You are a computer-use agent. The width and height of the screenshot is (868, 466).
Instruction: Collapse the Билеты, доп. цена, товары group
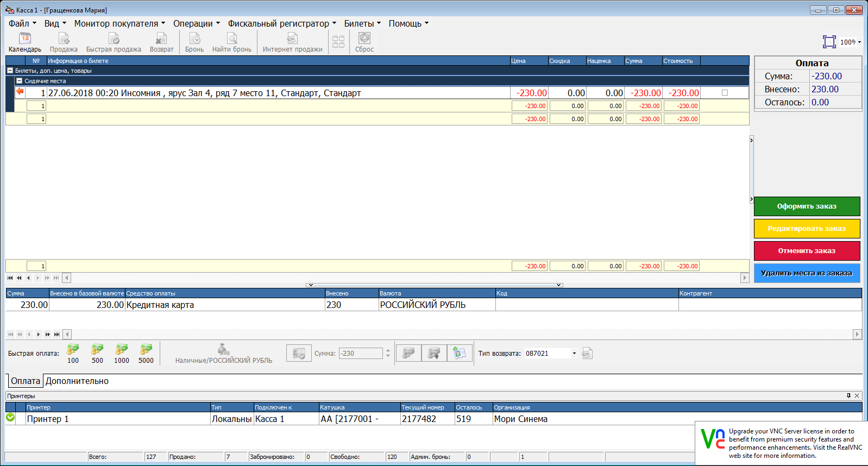coord(10,71)
